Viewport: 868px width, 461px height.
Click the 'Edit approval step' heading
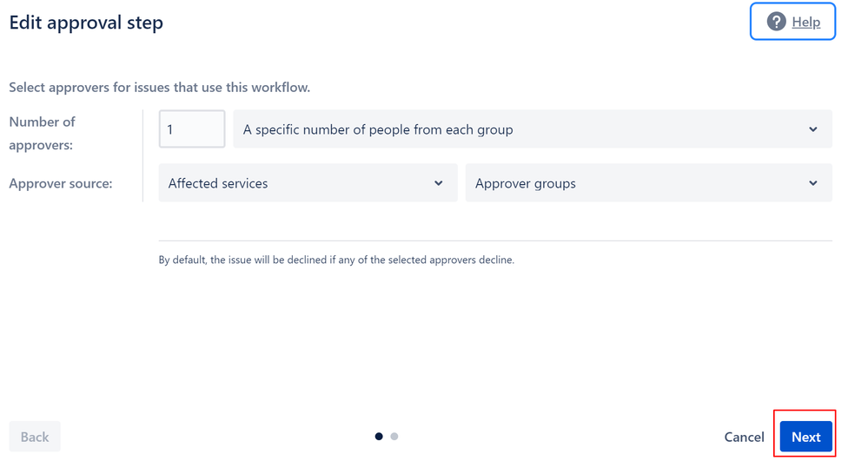86,23
